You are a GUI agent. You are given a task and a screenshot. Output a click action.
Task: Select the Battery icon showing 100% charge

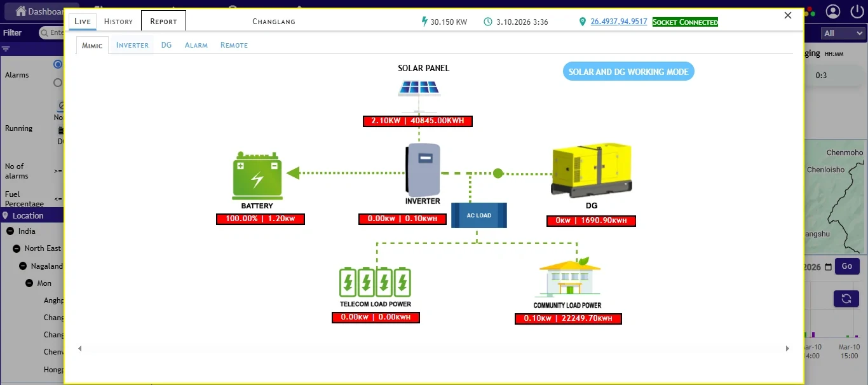pyautogui.click(x=257, y=176)
